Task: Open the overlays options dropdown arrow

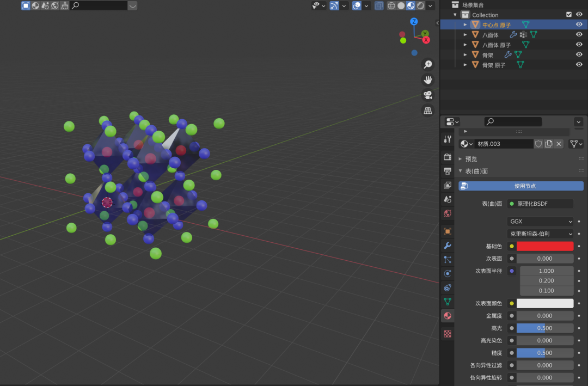Action: pyautogui.click(x=366, y=5)
